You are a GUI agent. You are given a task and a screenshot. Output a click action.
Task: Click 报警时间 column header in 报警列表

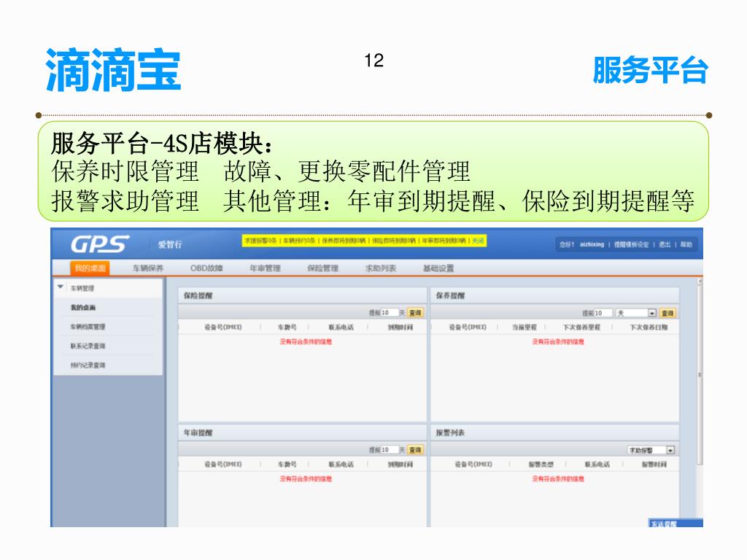coord(654,464)
